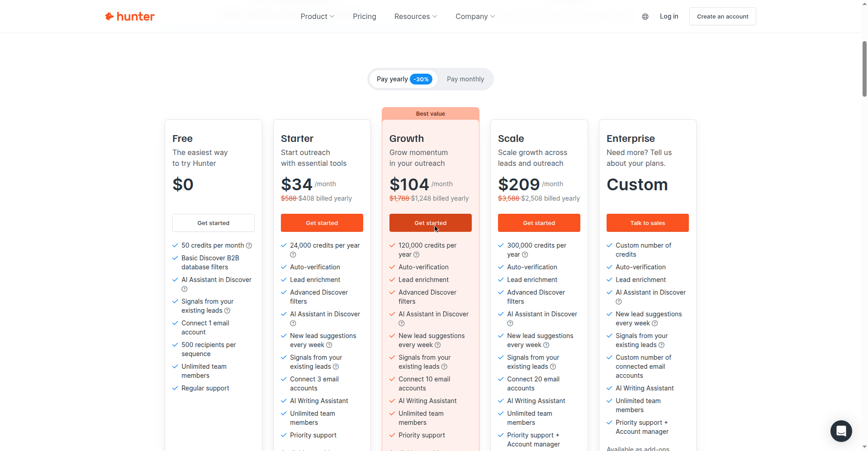Info icon under Starter AI Assistant in Discover

[293, 324]
